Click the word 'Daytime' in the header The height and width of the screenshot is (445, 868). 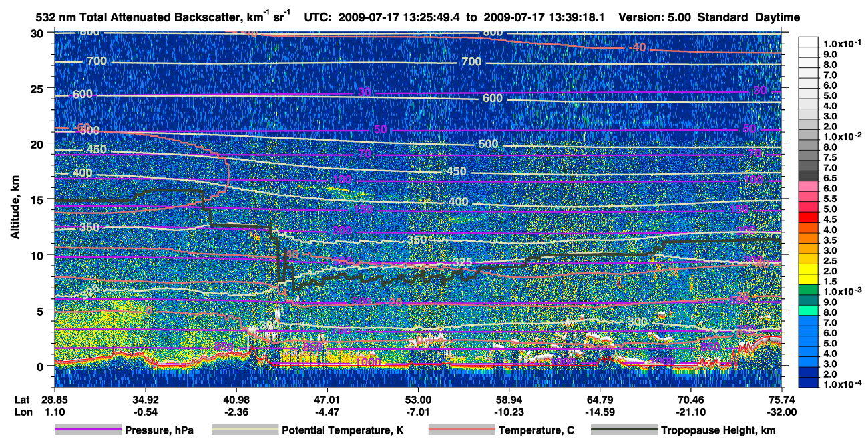click(778, 17)
